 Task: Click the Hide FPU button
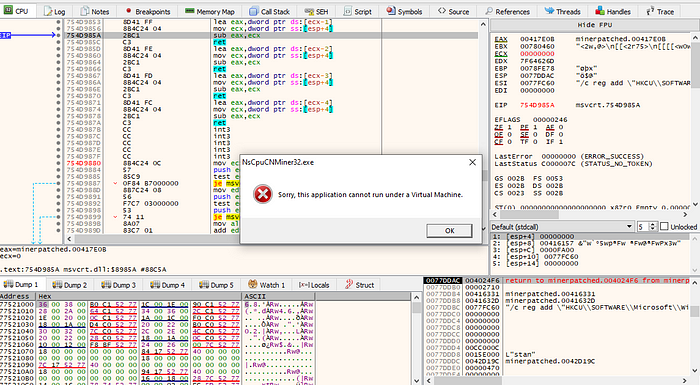(594, 25)
